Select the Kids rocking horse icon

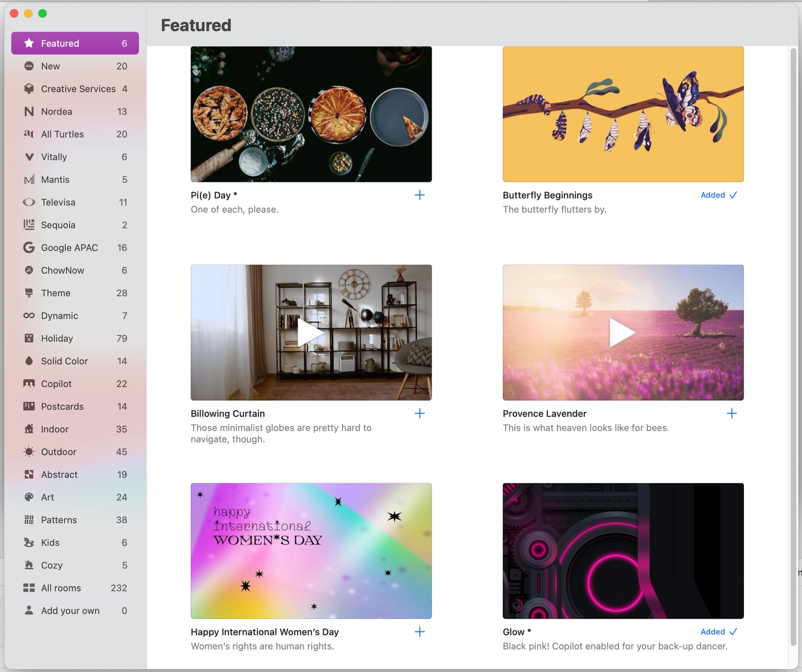click(29, 543)
